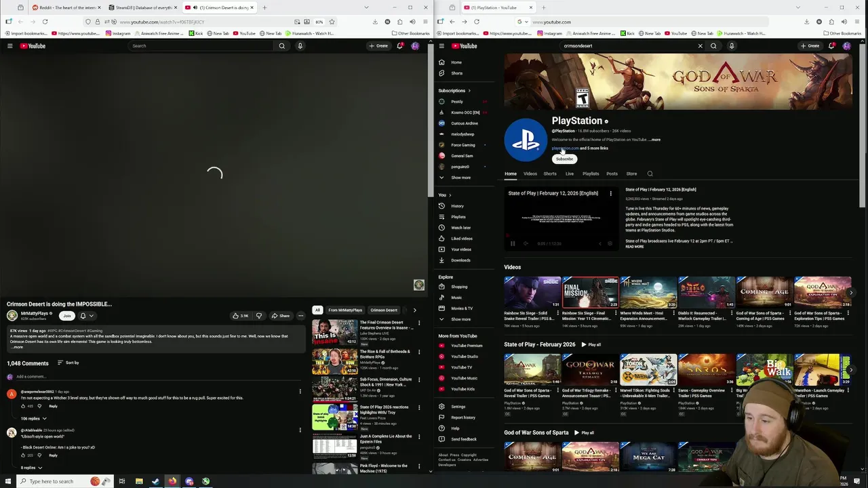Open Sort by comments dropdown
The width and height of the screenshot is (868, 488).
[x=68, y=363]
